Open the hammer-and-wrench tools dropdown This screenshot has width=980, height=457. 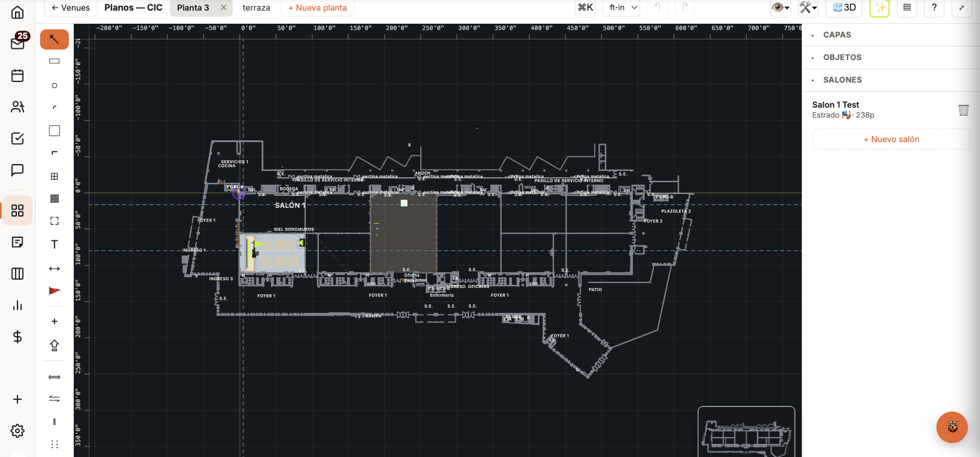pyautogui.click(x=808, y=8)
